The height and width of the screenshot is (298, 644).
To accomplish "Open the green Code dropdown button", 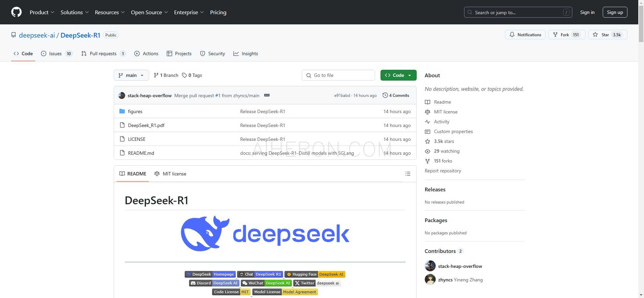I will tap(398, 75).
